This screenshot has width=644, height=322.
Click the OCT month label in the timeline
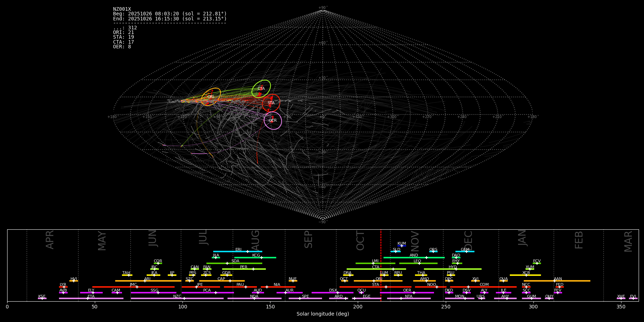point(360,240)
